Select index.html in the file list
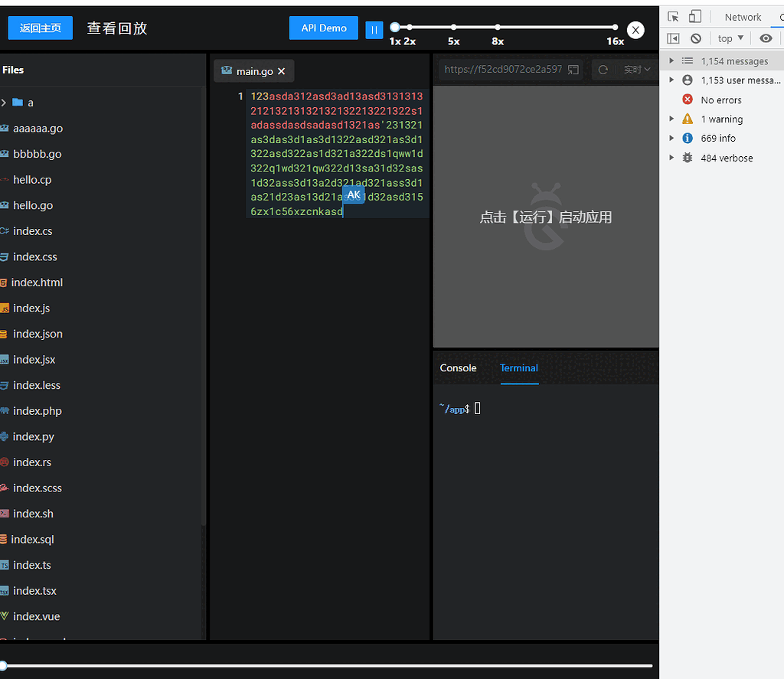 coord(37,282)
